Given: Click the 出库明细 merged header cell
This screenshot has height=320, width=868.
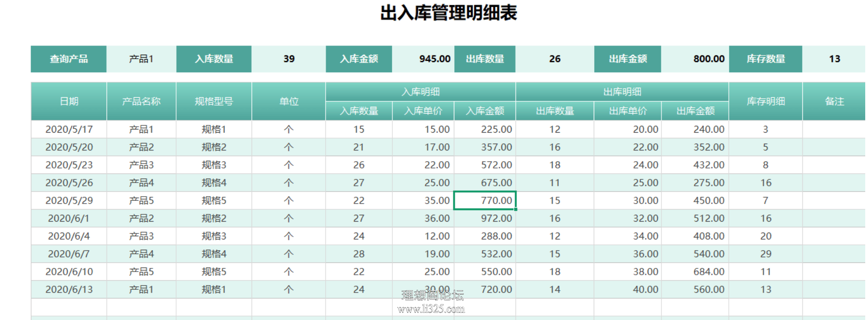Looking at the screenshot, I should click(x=622, y=92).
